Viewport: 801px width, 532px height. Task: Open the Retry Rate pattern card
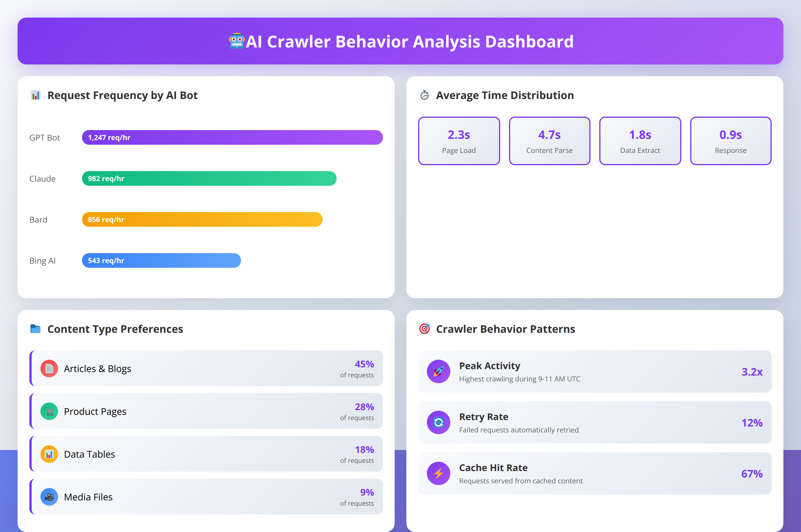[x=595, y=422]
